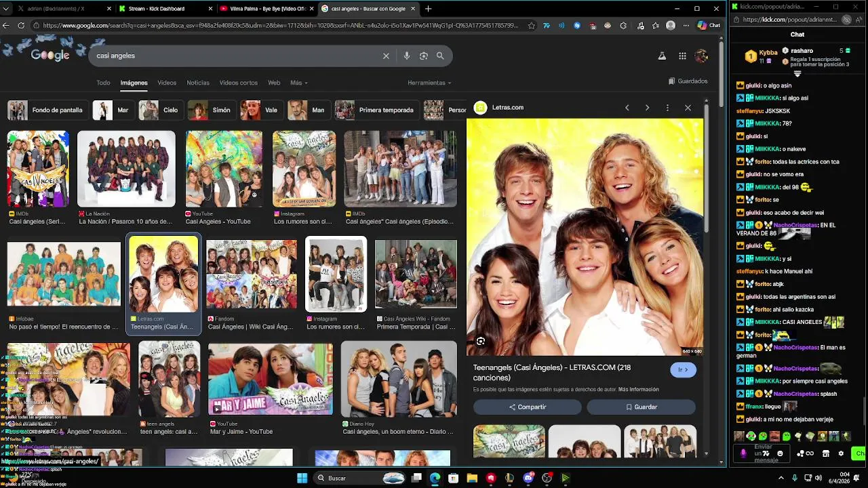This screenshot has height=488, width=868.
Task: Save image with Guardar button
Action: tap(641, 407)
